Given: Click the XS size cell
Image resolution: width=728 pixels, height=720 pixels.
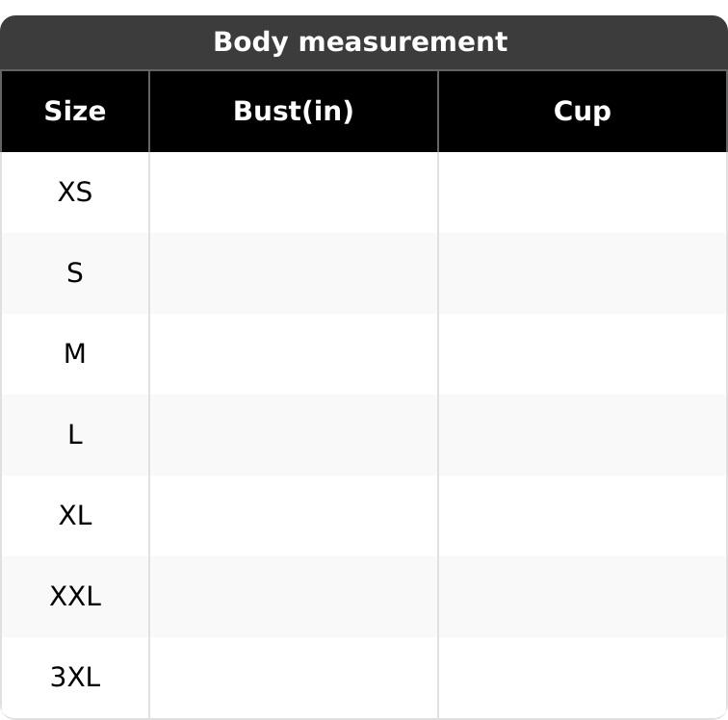Looking at the screenshot, I should coord(75,193).
